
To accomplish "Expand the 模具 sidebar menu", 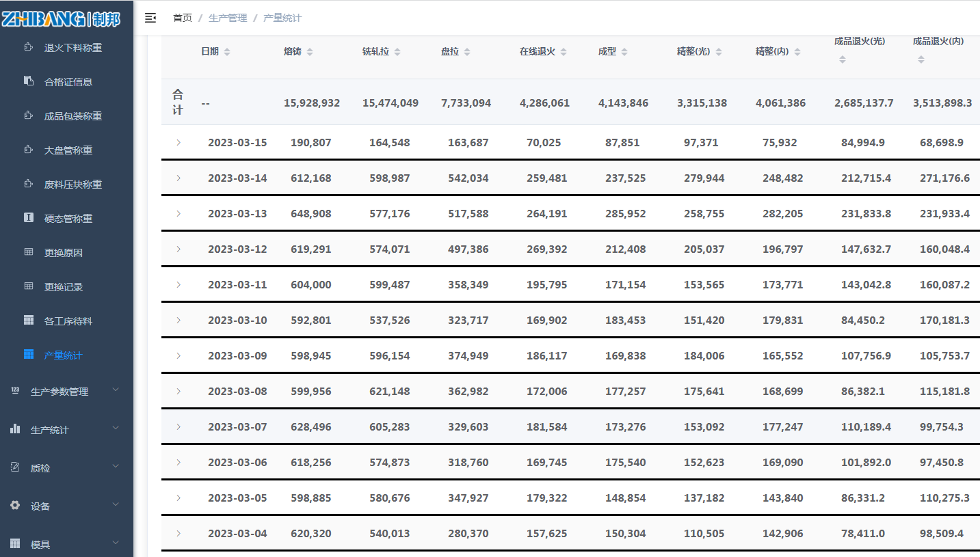I will (66, 545).
